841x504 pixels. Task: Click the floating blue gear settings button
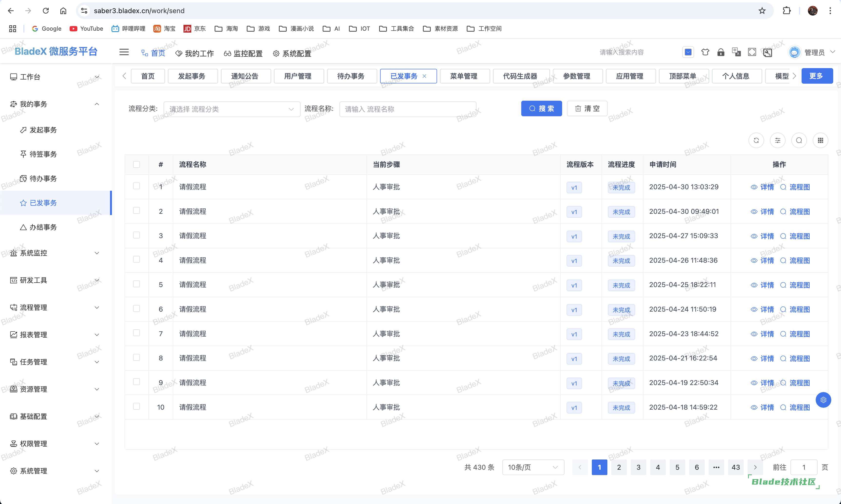pyautogui.click(x=823, y=400)
